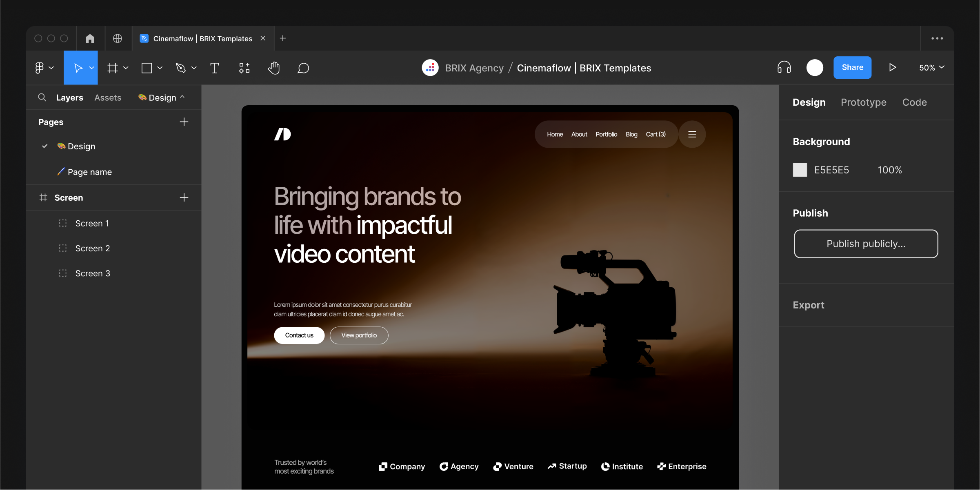Image resolution: width=980 pixels, height=490 pixels.
Task: Switch to the Assets tab
Action: [108, 98]
